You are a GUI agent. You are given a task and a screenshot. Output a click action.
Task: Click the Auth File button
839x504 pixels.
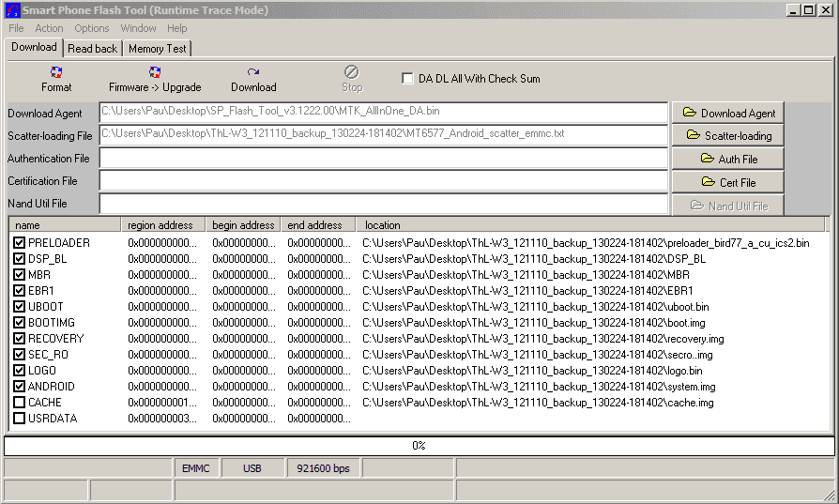(727, 159)
